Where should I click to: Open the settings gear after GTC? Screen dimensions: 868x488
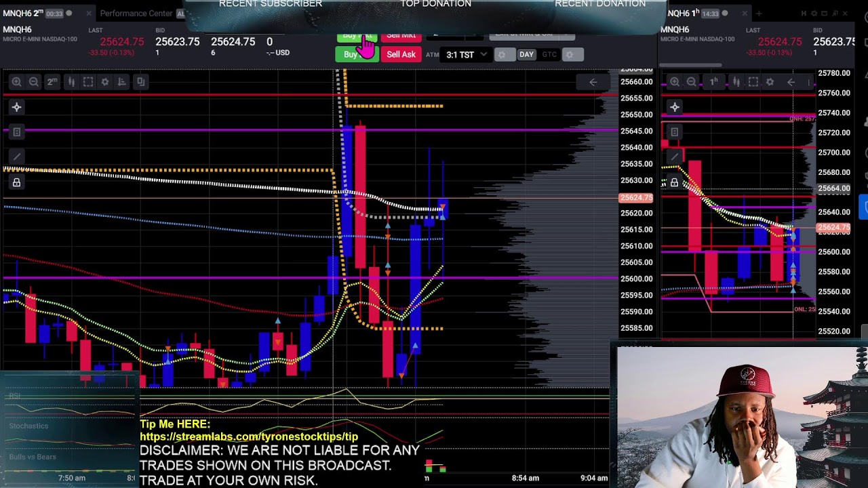572,54
